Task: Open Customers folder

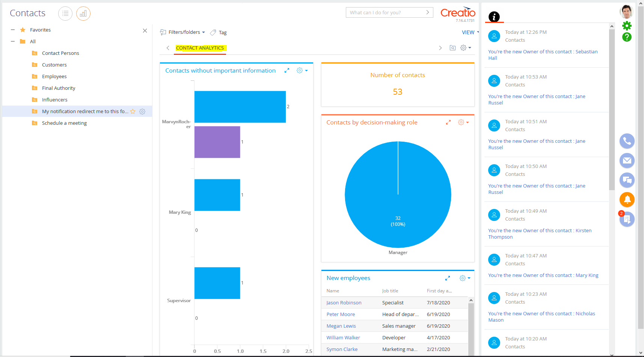Action: 54,65
